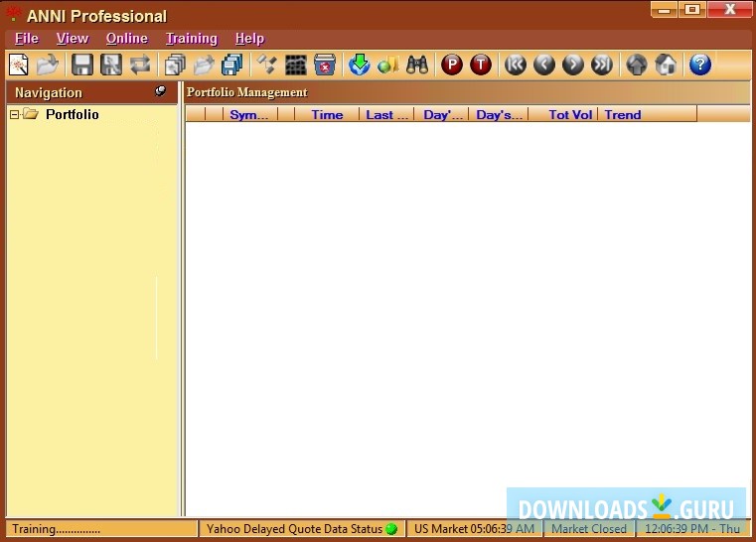Click the green Yahoo data status indicator

(391, 529)
